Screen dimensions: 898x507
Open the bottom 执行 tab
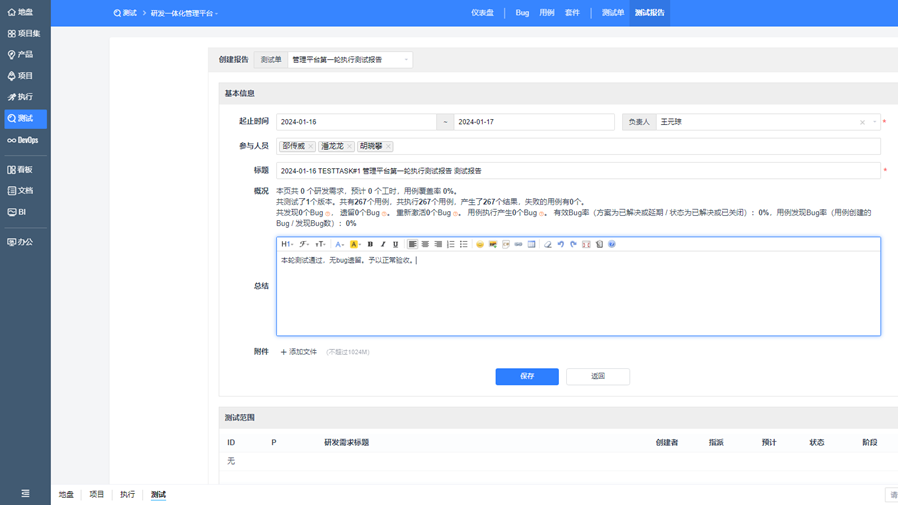(127, 494)
